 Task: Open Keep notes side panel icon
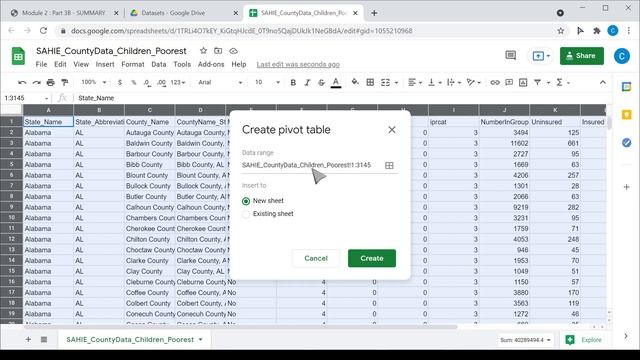click(x=627, y=115)
